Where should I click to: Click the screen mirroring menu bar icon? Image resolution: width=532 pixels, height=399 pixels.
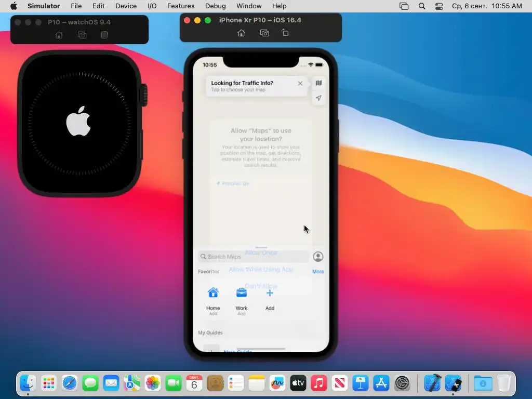(404, 6)
